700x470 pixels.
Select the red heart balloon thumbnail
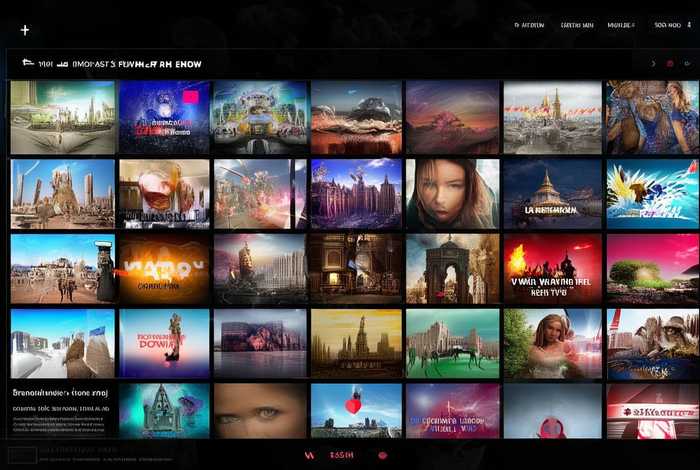(x=355, y=410)
